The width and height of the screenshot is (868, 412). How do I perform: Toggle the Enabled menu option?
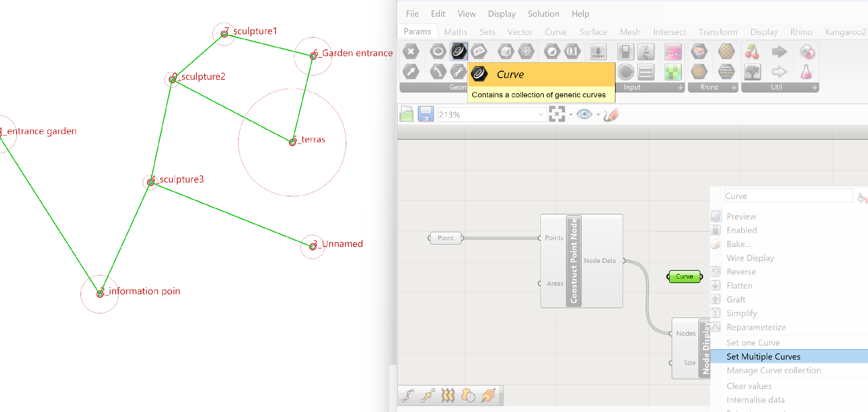click(x=742, y=230)
